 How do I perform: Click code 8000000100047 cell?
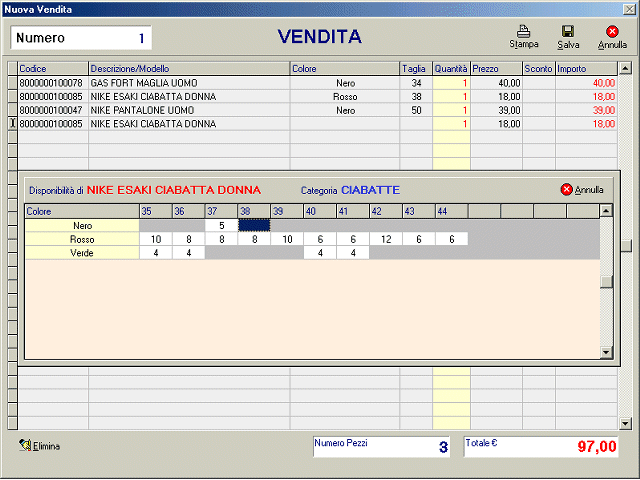(x=53, y=110)
